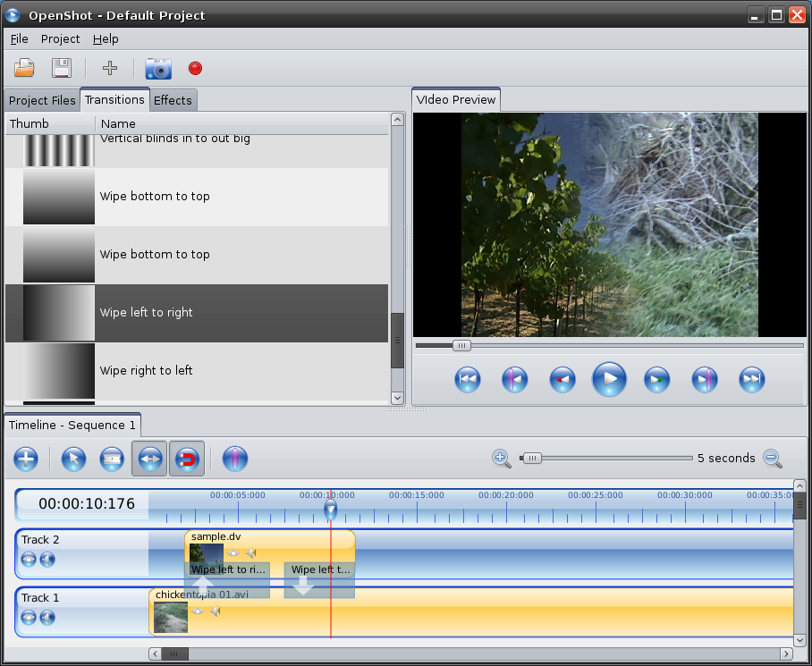Viewport: 812px width, 666px height.
Task: Click the blue camera icon in the toolbar
Action: 158,68
